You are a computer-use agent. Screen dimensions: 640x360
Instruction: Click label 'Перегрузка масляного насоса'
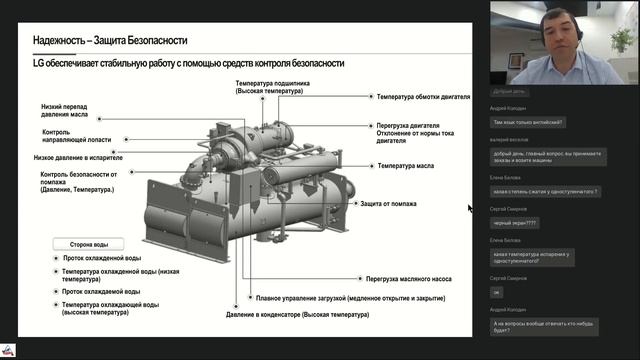(x=409, y=279)
